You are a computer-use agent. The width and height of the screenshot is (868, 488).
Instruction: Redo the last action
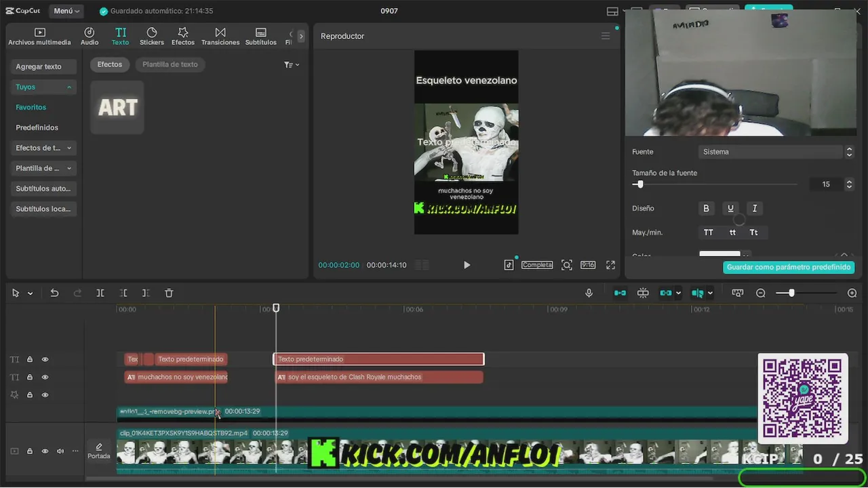click(77, 293)
